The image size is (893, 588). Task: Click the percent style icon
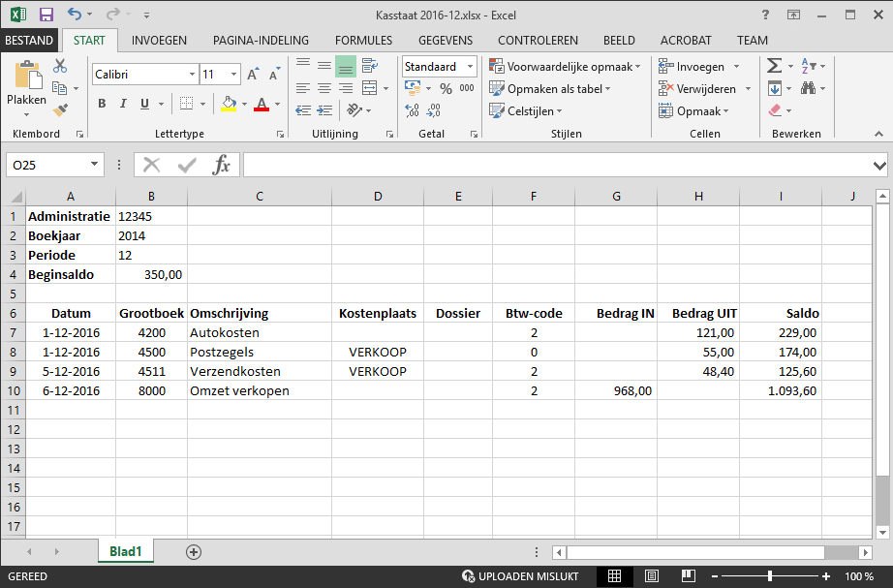click(446, 88)
